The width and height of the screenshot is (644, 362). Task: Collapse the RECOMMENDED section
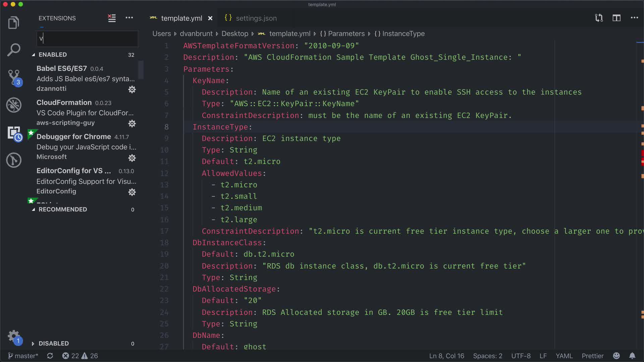[62, 209]
